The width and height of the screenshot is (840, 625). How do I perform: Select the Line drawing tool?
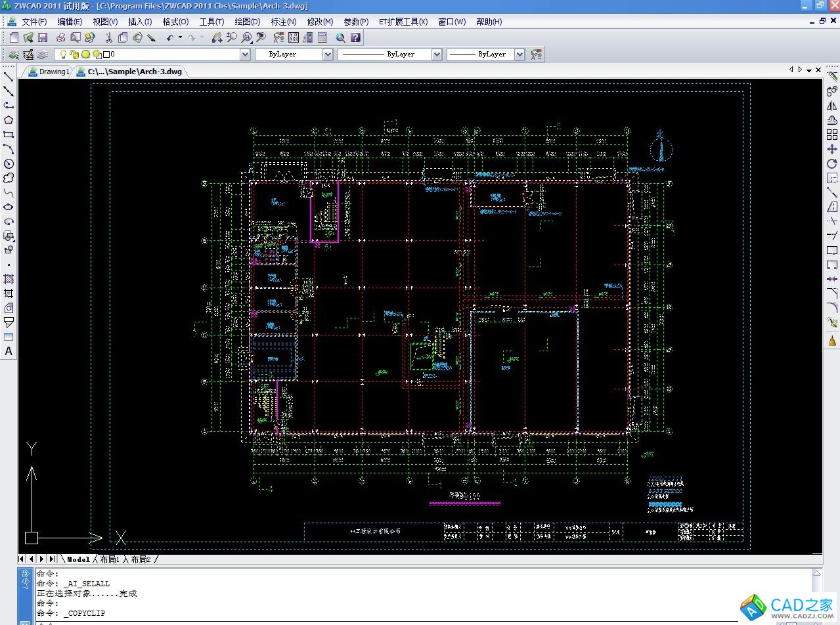click(9, 76)
